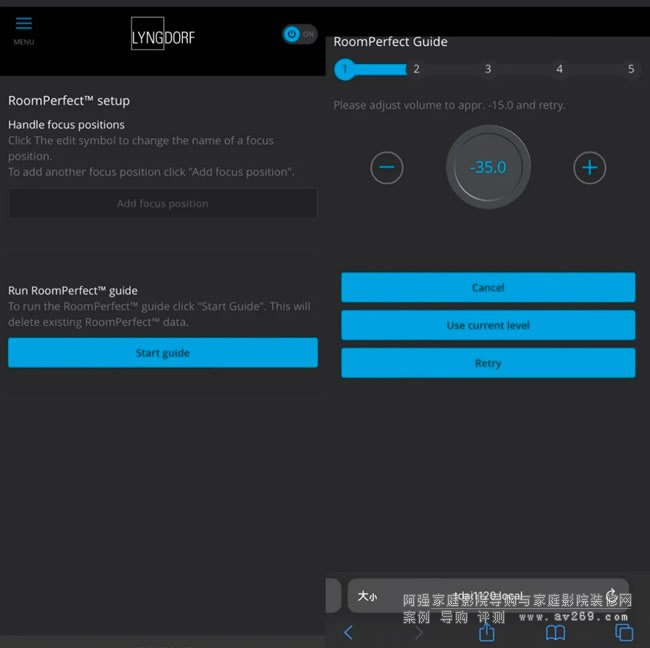Toggle the power ON switch
The height and width of the screenshot is (648, 650).
coord(299,34)
